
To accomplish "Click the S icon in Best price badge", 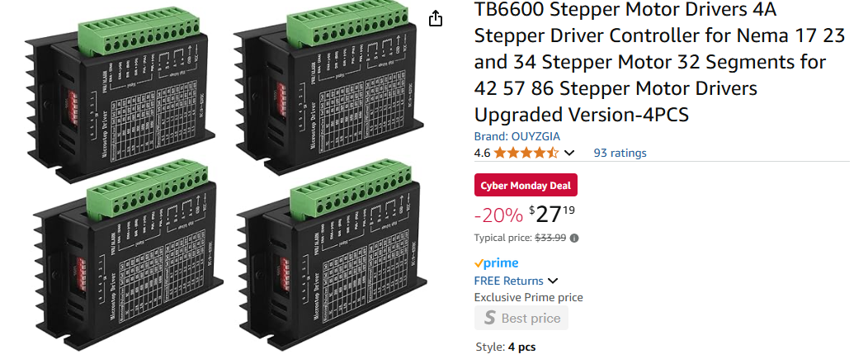I will click(x=489, y=318).
